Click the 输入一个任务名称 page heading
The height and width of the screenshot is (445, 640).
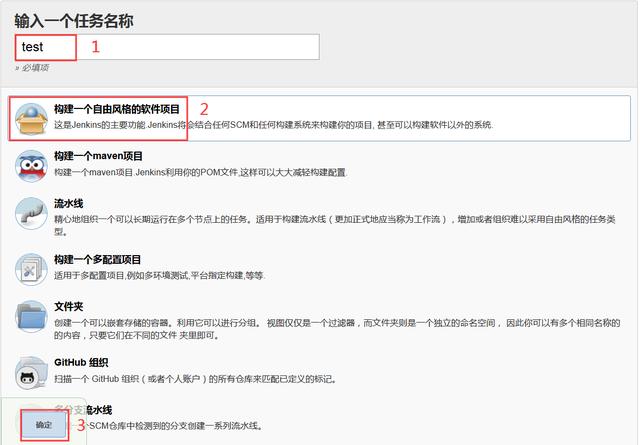(74, 21)
